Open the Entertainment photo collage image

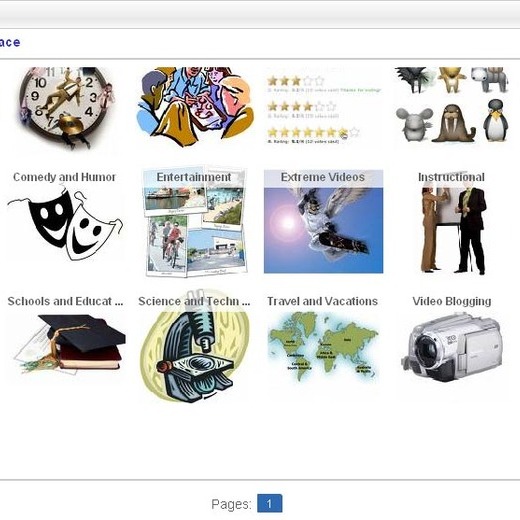[195, 221]
